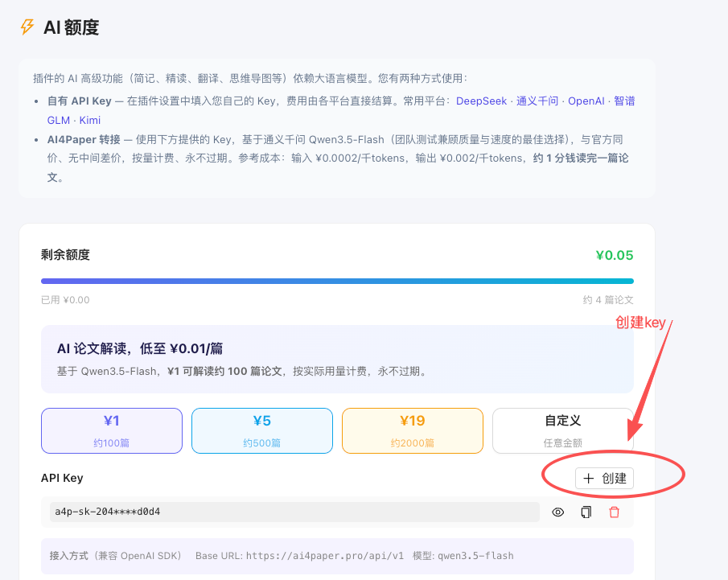
Task: Click the API Key section label
Action: [x=62, y=479]
